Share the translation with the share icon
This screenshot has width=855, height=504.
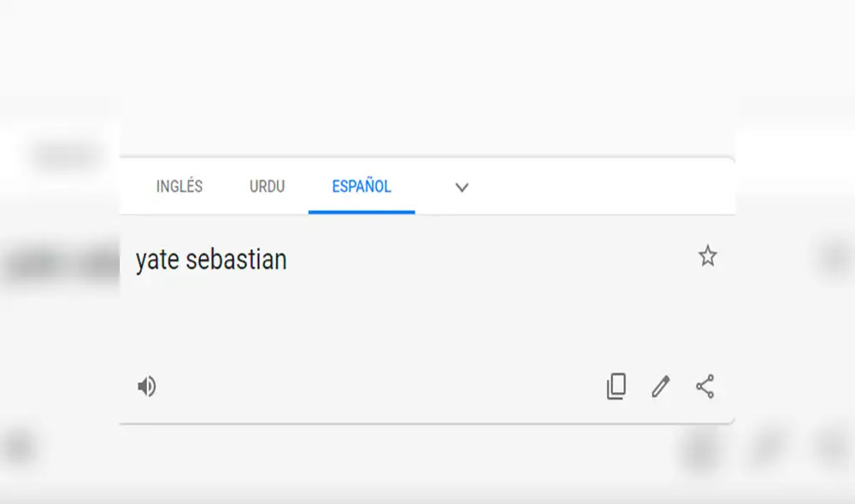[x=703, y=387]
